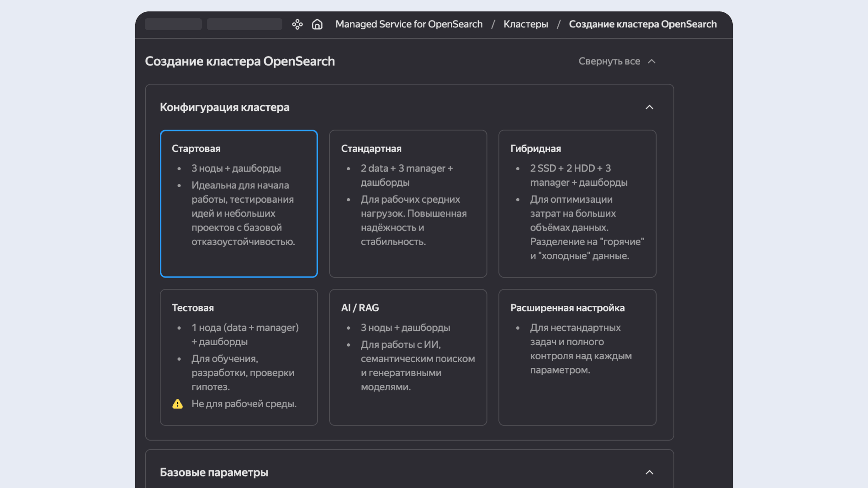
Task: Go to the home icon in breadcrumbs
Action: click(317, 24)
